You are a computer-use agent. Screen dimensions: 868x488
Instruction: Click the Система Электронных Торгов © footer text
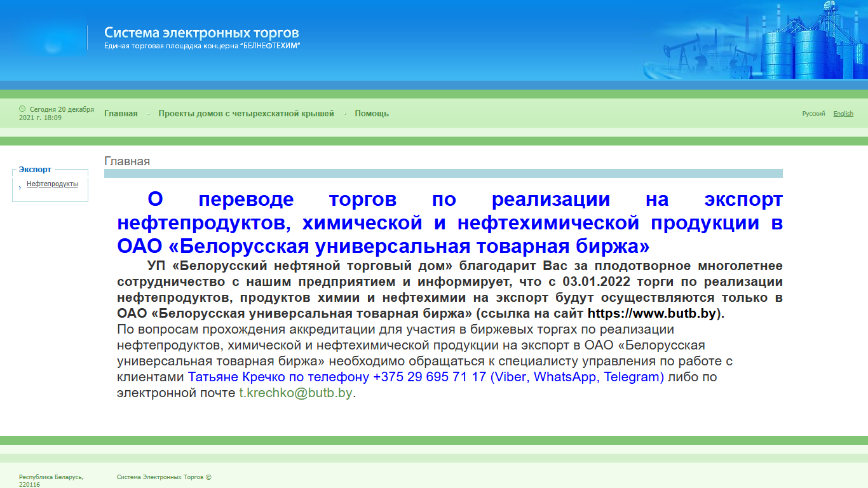(164, 477)
